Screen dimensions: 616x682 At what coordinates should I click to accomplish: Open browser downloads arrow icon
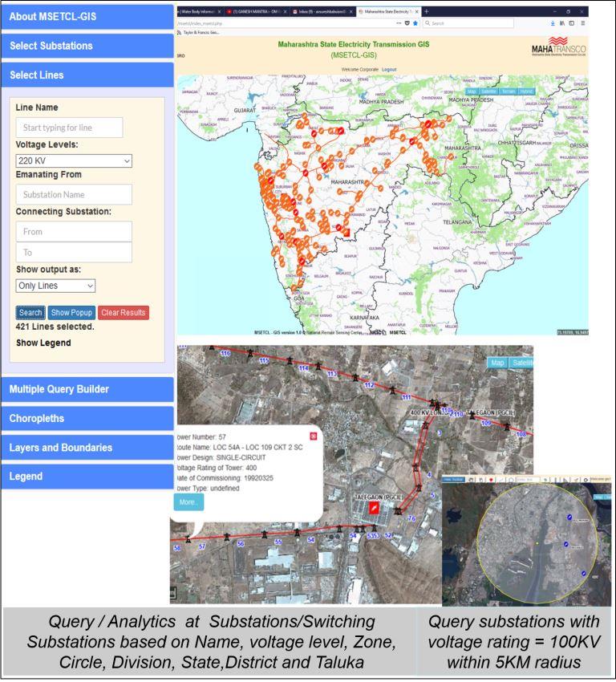[553, 23]
